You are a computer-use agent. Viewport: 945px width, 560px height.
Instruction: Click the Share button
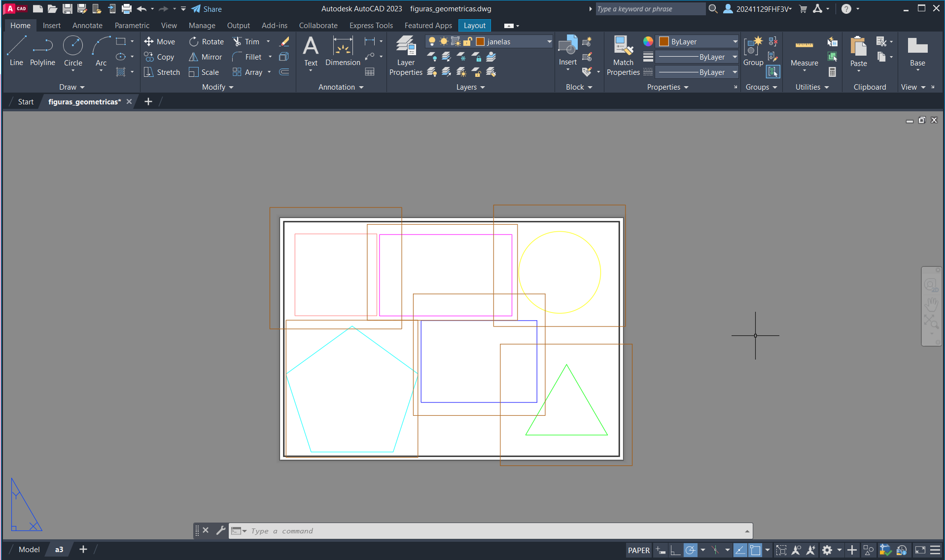[207, 9]
